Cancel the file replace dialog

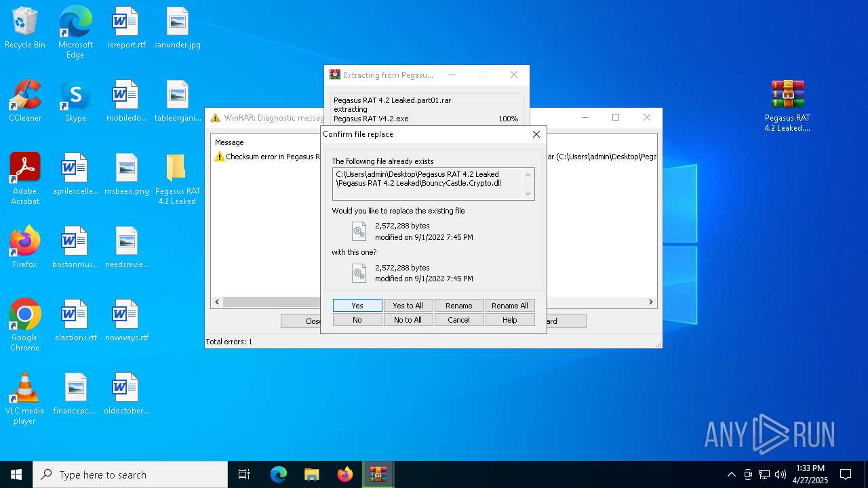459,320
